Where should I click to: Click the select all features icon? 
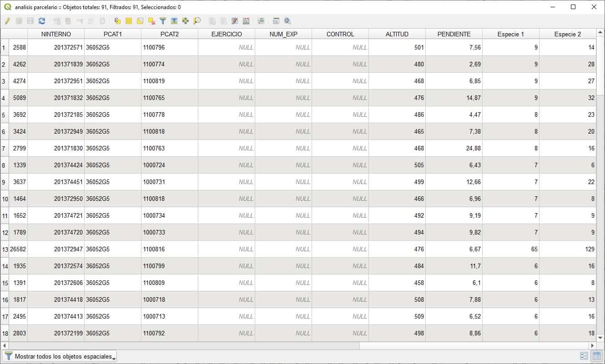coord(129,21)
